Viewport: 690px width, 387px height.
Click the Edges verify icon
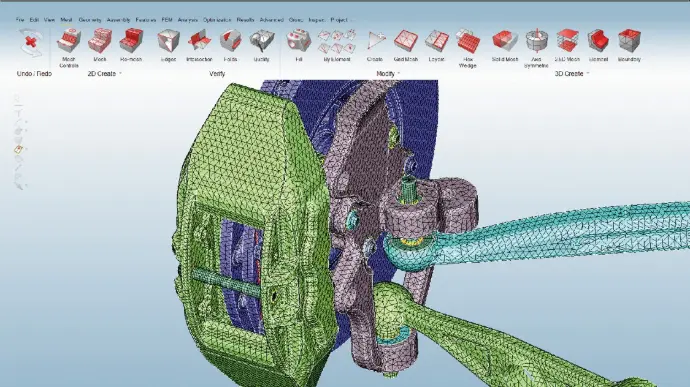coord(168,41)
